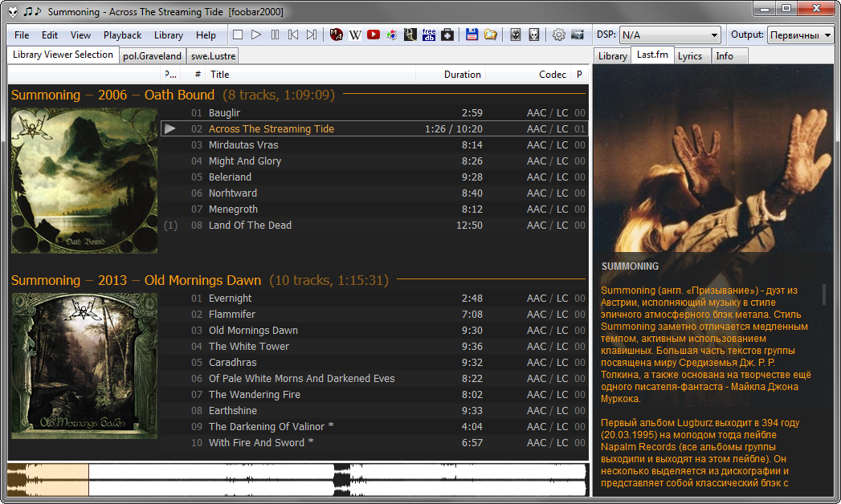
Task: Open the Library panel tab
Action: click(613, 55)
